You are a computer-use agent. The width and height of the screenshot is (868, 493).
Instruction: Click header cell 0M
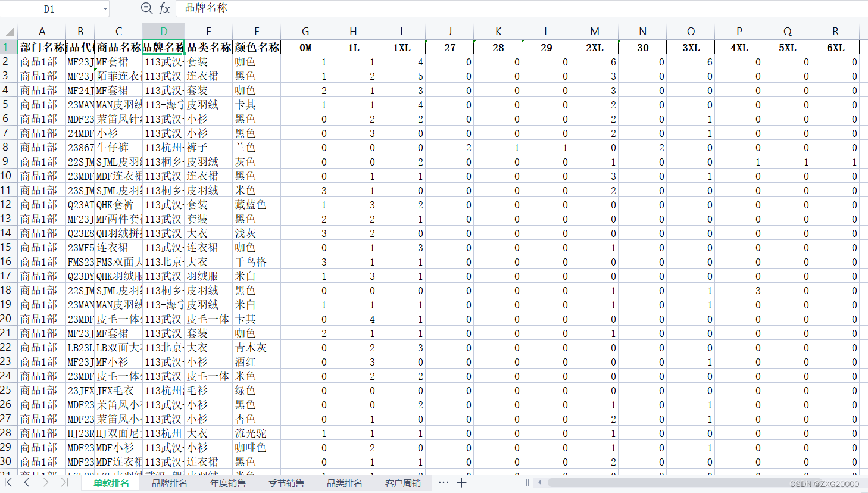click(305, 47)
